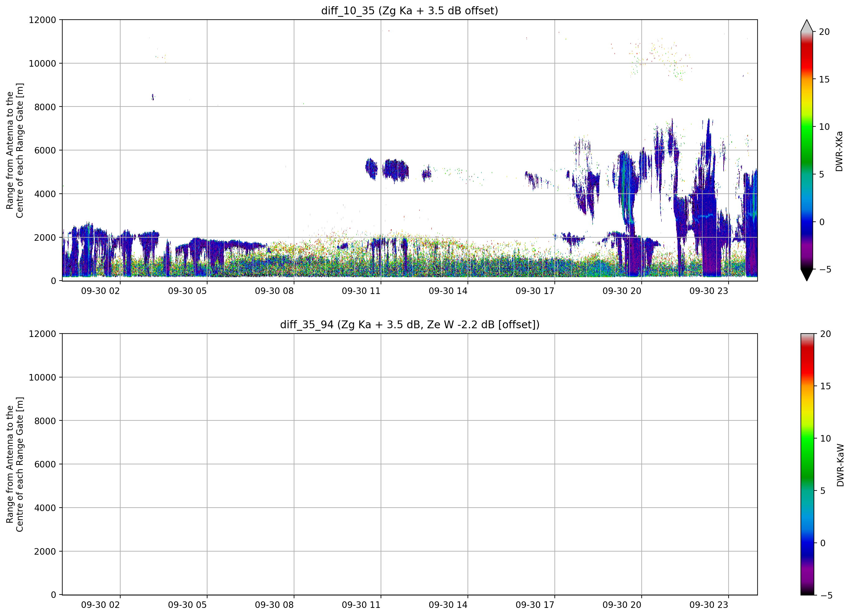Click the '09-30 20' x tick of the diff_35_94 plot

pyautogui.click(x=622, y=605)
